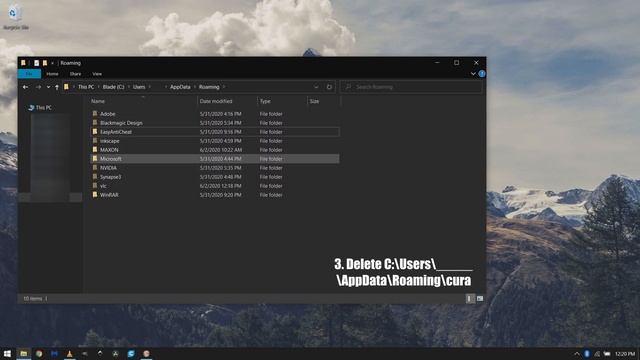Switch to large icons view in status bar
This screenshot has width=640, height=360.
click(x=480, y=299)
